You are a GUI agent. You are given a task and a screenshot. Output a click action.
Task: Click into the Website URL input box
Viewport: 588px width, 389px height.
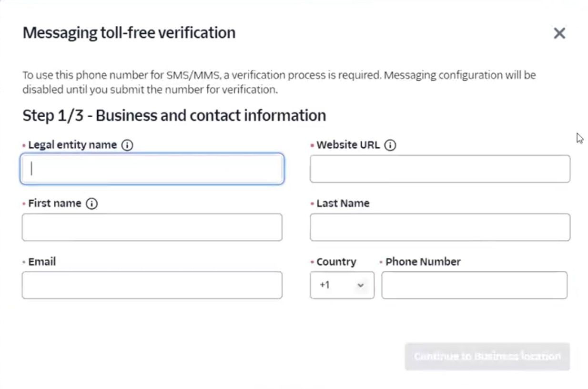click(x=439, y=169)
